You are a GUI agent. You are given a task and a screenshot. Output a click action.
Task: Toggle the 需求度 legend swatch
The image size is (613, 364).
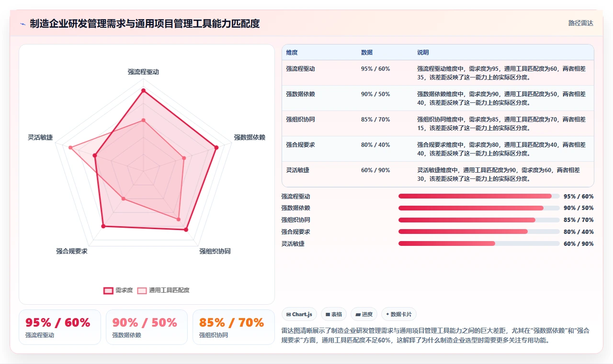click(109, 290)
